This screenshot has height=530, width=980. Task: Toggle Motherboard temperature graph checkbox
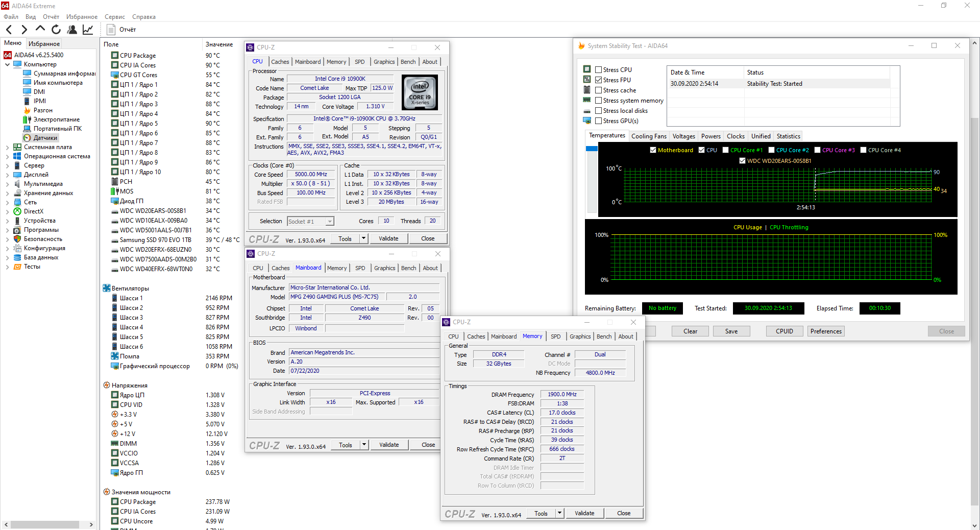click(653, 150)
